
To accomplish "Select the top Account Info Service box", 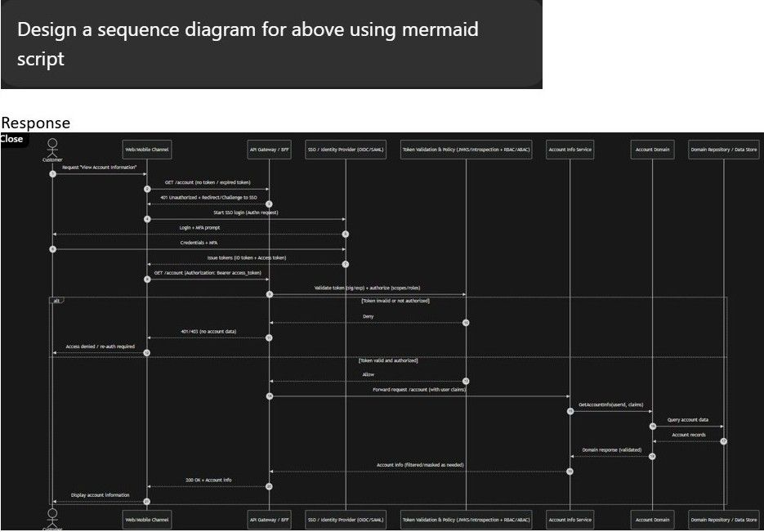I will (x=570, y=150).
